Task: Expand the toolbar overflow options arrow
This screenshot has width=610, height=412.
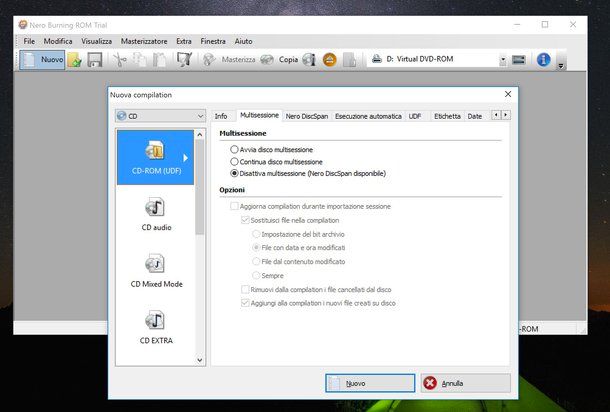Action: pyautogui.click(x=561, y=66)
